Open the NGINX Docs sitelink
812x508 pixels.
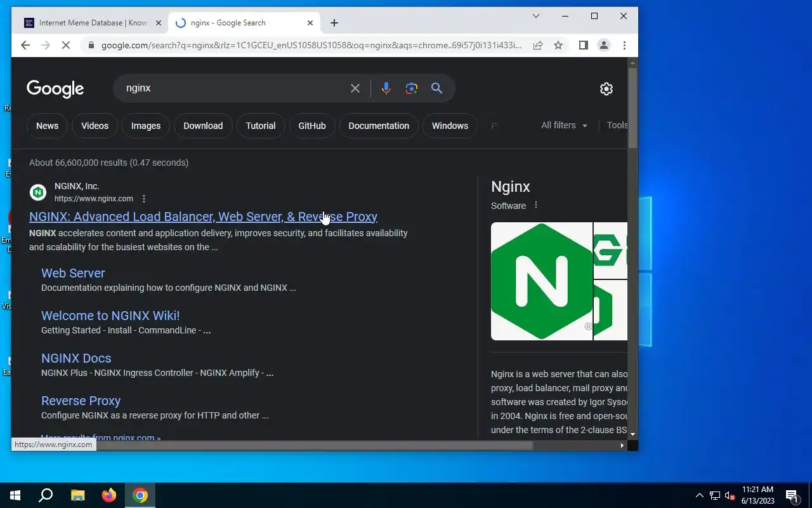(76, 358)
